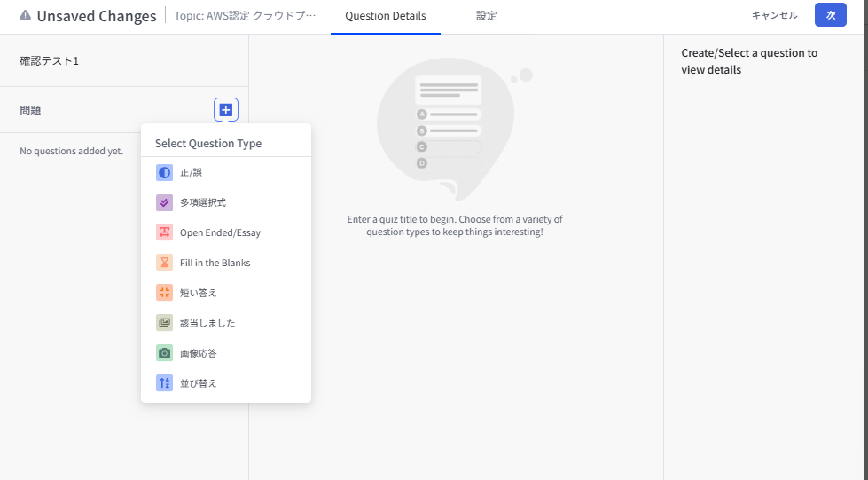Image resolution: width=868 pixels, height=480 pixels.
Task: Select the 並び替え menu option
Action: click(x=199, y=383)
